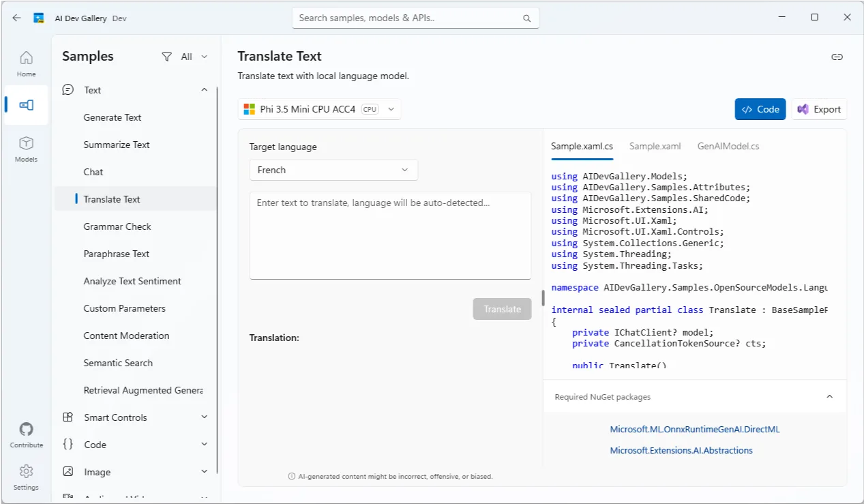Expand the Image samples group chevron
864x504 pixels.
(x=204, y=471)
